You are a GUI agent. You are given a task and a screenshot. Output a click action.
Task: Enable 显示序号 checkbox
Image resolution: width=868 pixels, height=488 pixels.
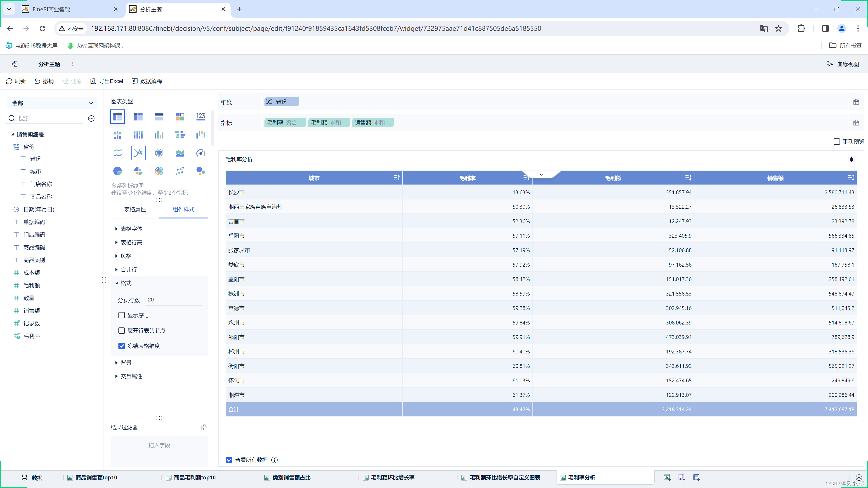pyautogui.click(x=122, y=315)
